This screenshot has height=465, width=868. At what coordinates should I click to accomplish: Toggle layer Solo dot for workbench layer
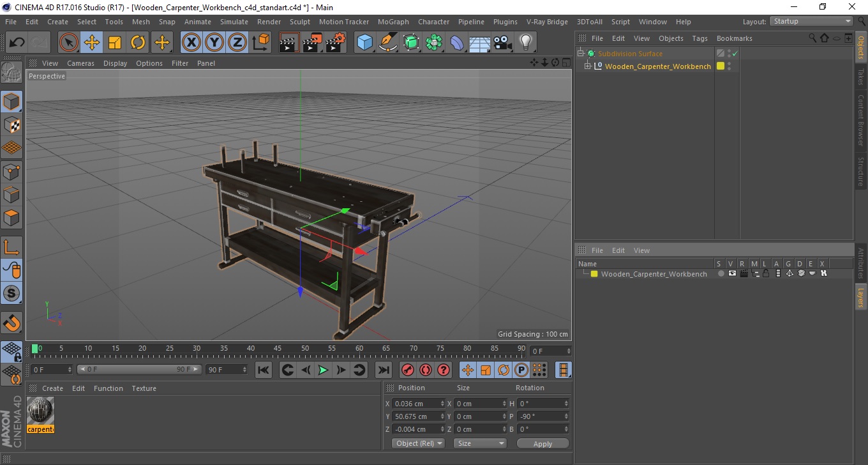721,274
